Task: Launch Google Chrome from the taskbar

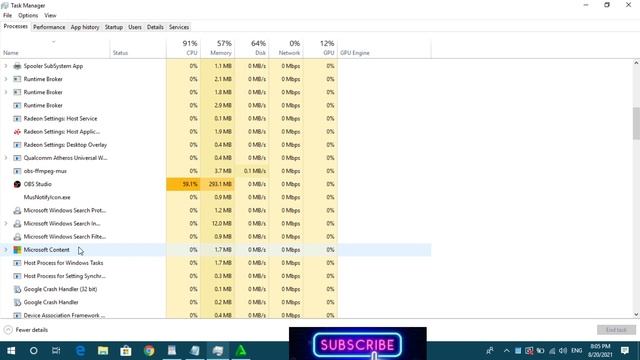Action: tap(149, 351)
